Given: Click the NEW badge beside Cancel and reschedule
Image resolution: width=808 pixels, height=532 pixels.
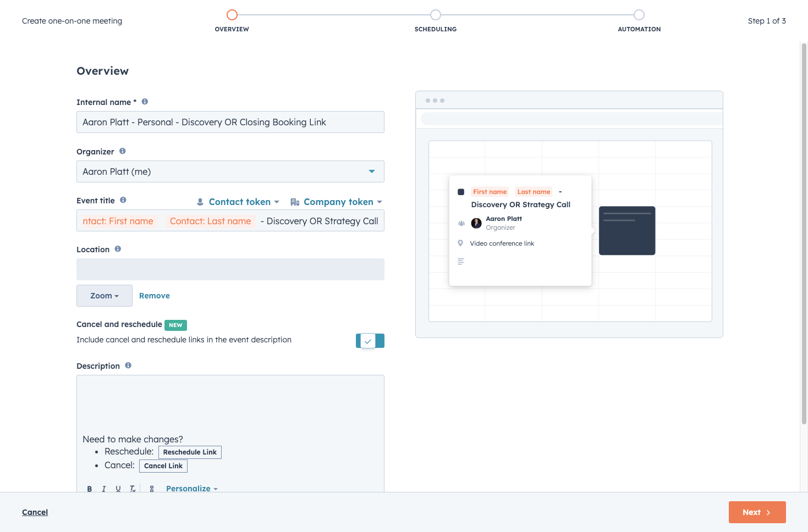Looking at the screenshot, I should click(x=176, y=325).
